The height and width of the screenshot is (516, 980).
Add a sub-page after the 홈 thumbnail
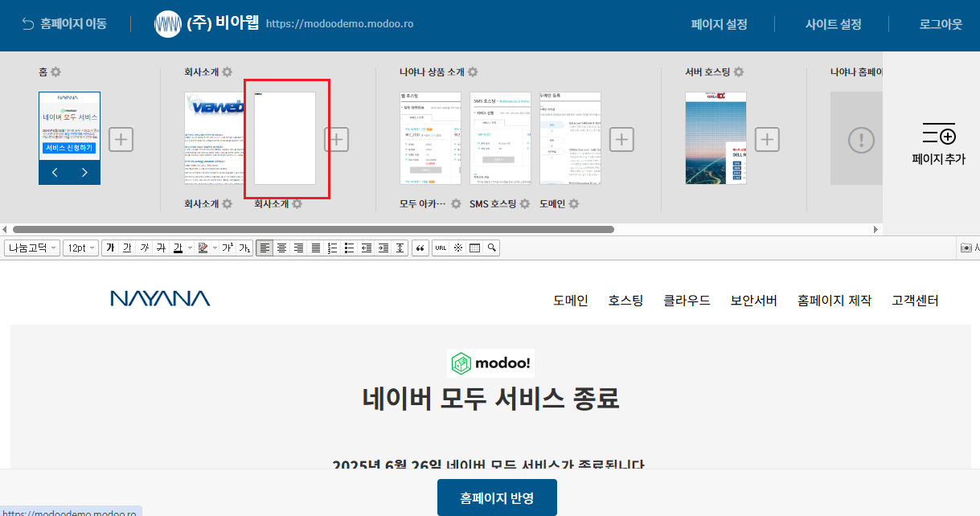point(121,139)
